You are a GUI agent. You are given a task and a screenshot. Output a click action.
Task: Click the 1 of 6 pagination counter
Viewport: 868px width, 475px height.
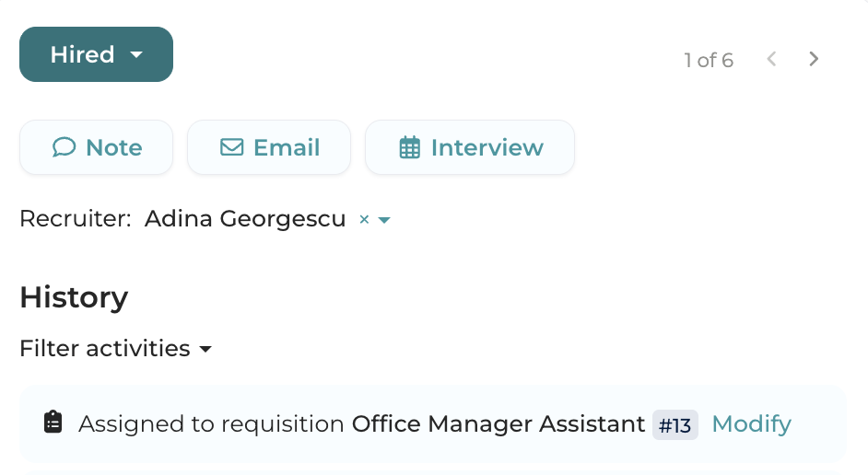pyautogui.click(x=709, y=61)
